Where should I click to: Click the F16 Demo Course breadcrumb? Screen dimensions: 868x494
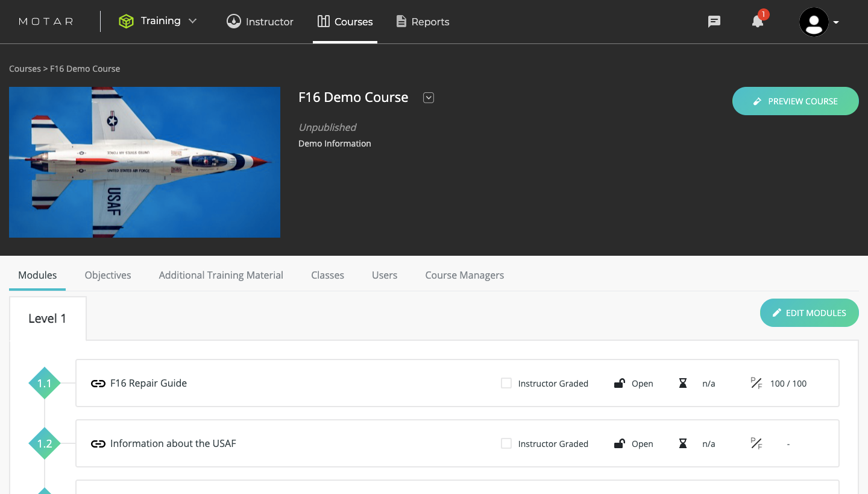85,69
